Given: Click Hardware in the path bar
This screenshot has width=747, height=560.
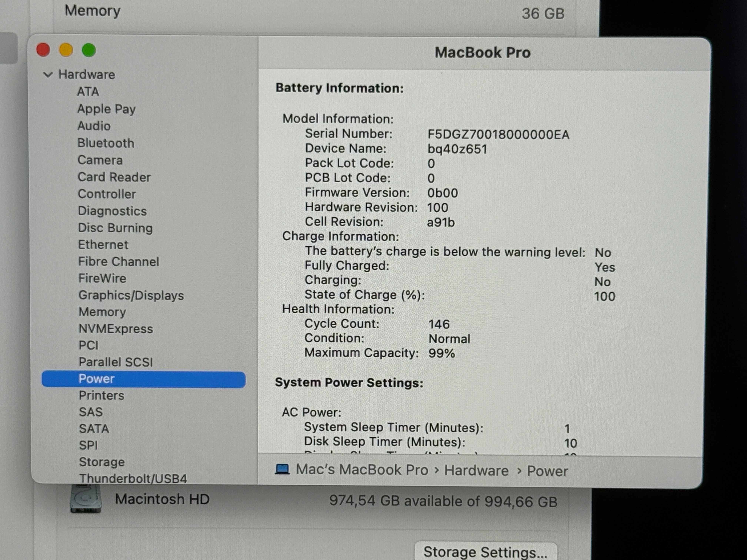Looking at the screenshot, I should (x=476, y=471).
